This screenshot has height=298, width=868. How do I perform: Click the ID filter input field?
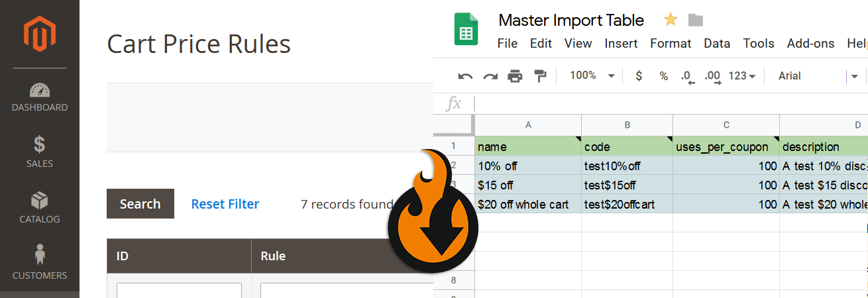coord(179,290)
